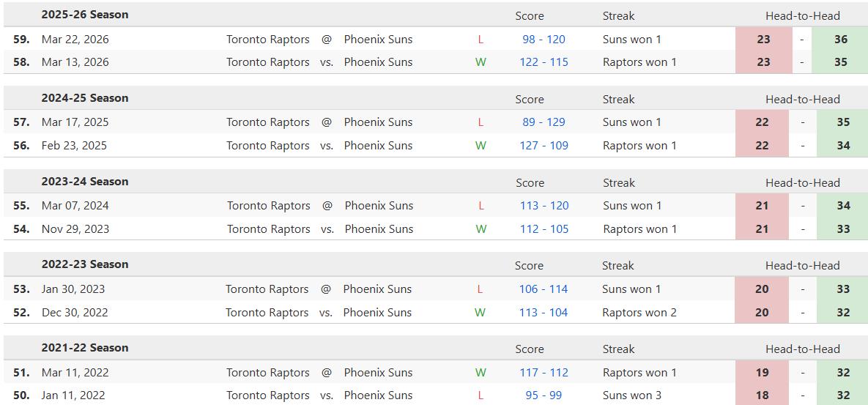The width and height of the screenshot is (868, 405).
Task: Select the Dec 30, 2022 date cell
Action: tap(75, 313)
